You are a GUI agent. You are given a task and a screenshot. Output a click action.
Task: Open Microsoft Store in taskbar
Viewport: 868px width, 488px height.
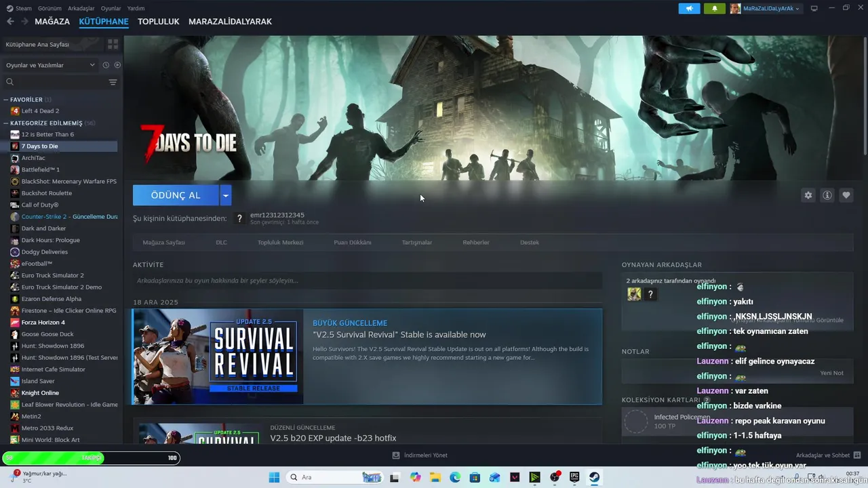point(475,477)
